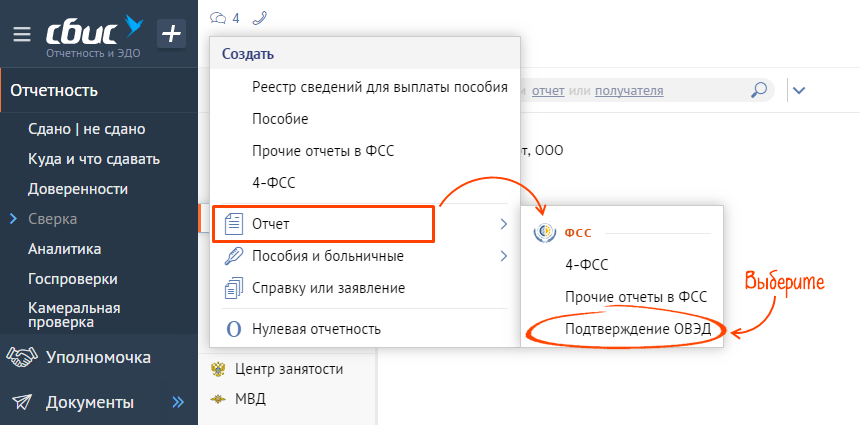Click the phone call icon
This screenshot has width=860, height=426.
(260, 18)
